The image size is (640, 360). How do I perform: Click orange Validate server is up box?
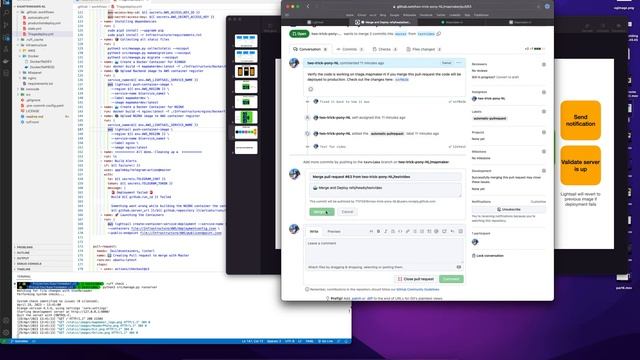pos(580,165)
